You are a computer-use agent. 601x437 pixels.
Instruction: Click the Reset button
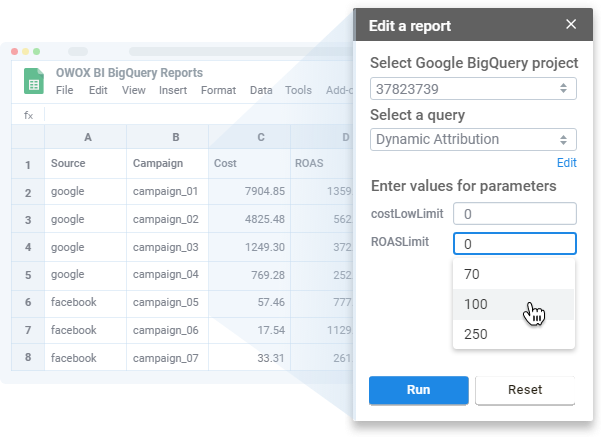[525, 390]
